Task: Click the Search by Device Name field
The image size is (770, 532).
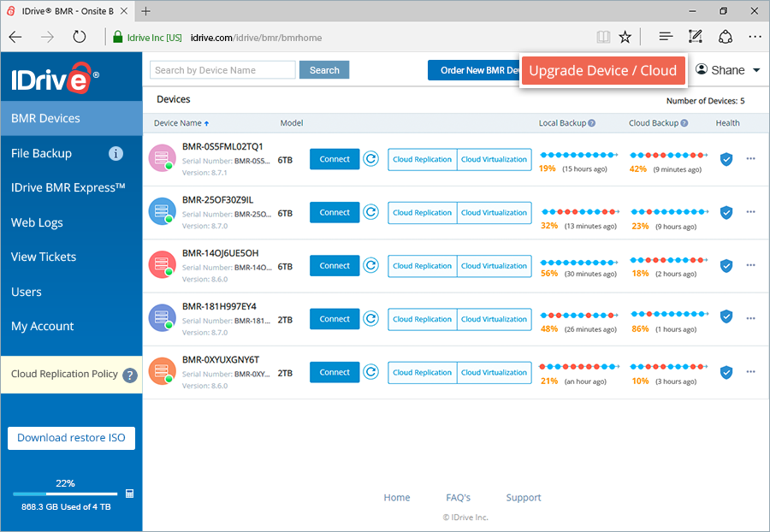Action: tap(223, 70)
